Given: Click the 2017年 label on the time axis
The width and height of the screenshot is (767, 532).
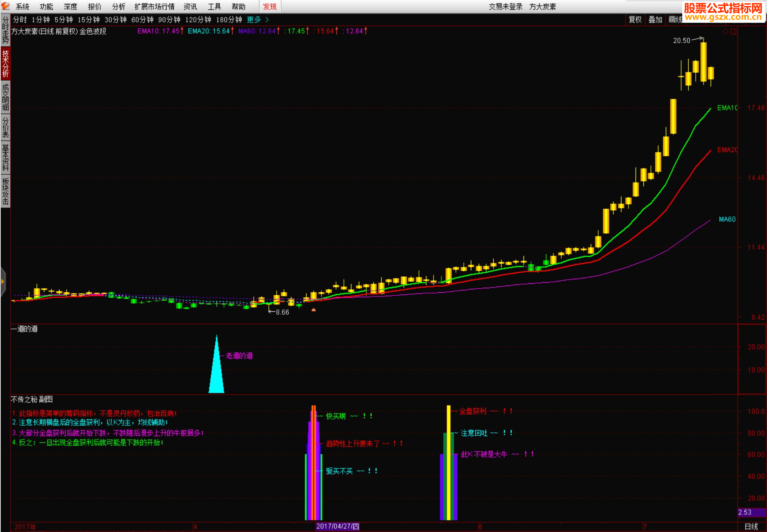Looking at the screenshot, I should point(25,527).
